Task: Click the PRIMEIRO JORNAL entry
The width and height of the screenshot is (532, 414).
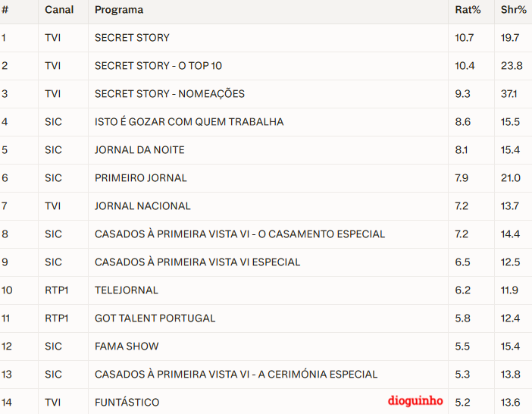Action: click(140, 178)
